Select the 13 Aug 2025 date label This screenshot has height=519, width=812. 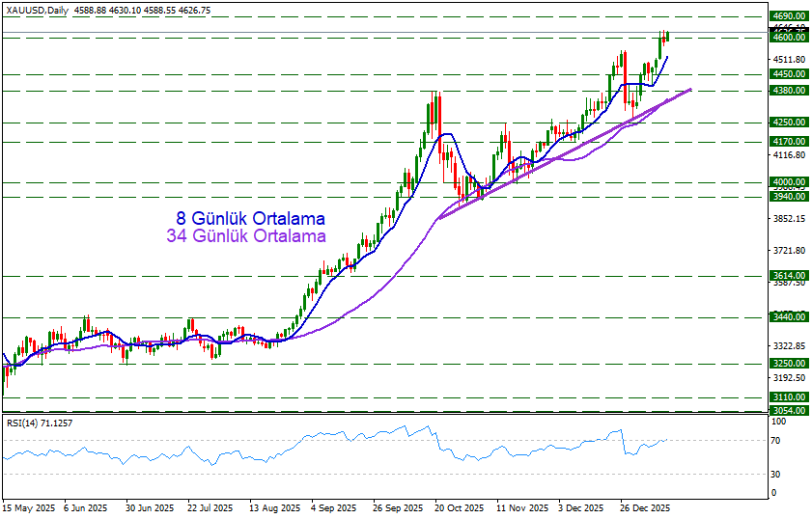point(271,507)
